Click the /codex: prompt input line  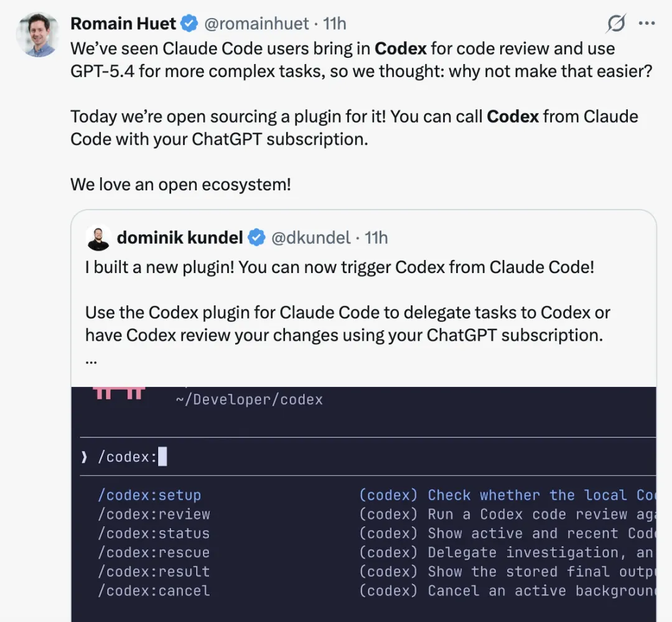tap(368, 457)
